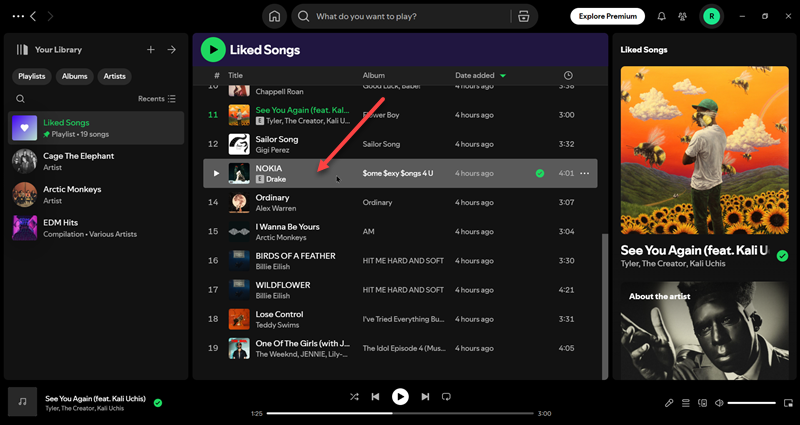The height and width of the screenshot is (425, 800).
Task: Click the search magnifier icon in top bar
Action: pyautogui.click(x=304, y=16)
